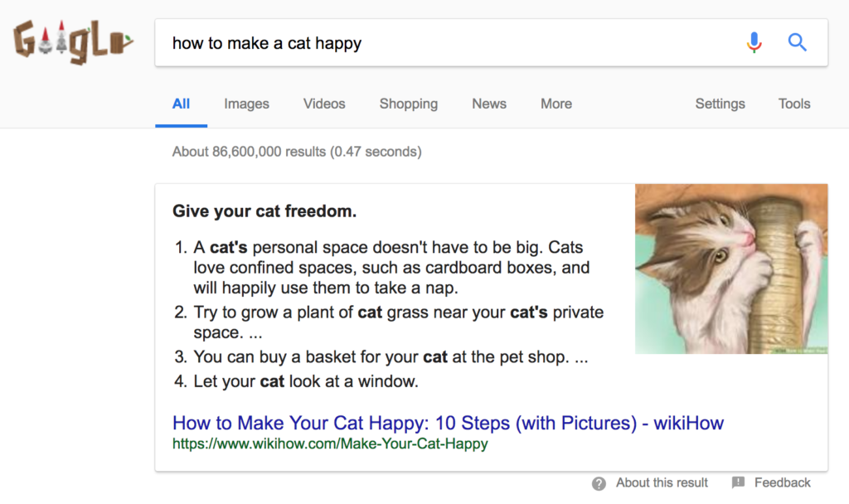Viewport: 849px width, 504px height.
Task: Show News results
Action: 489,104
